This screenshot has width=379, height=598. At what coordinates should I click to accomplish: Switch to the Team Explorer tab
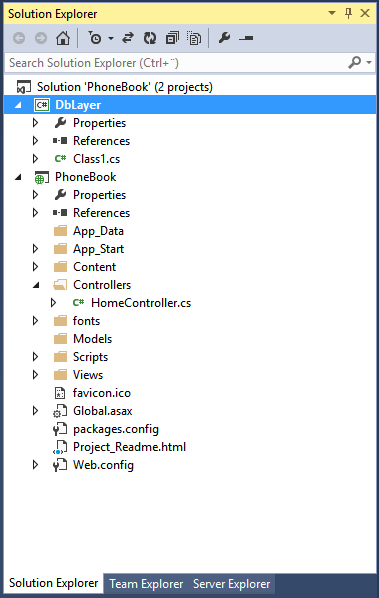(146, 584)
